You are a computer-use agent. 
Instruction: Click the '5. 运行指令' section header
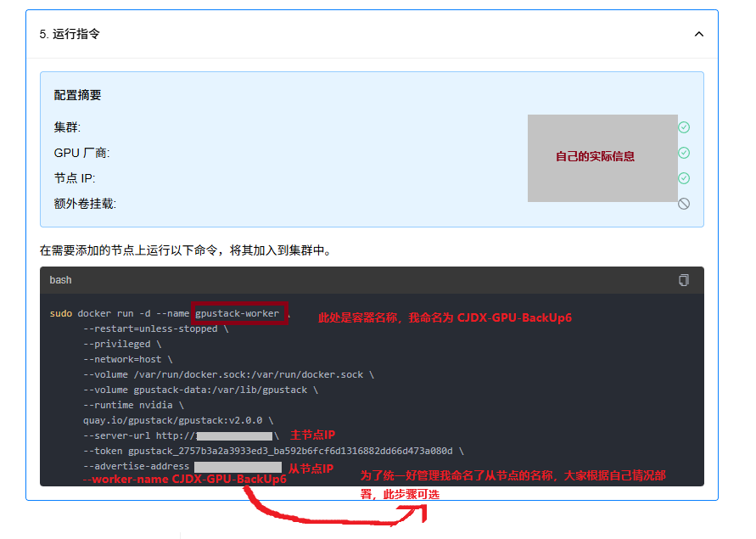[x=372, y=34]
